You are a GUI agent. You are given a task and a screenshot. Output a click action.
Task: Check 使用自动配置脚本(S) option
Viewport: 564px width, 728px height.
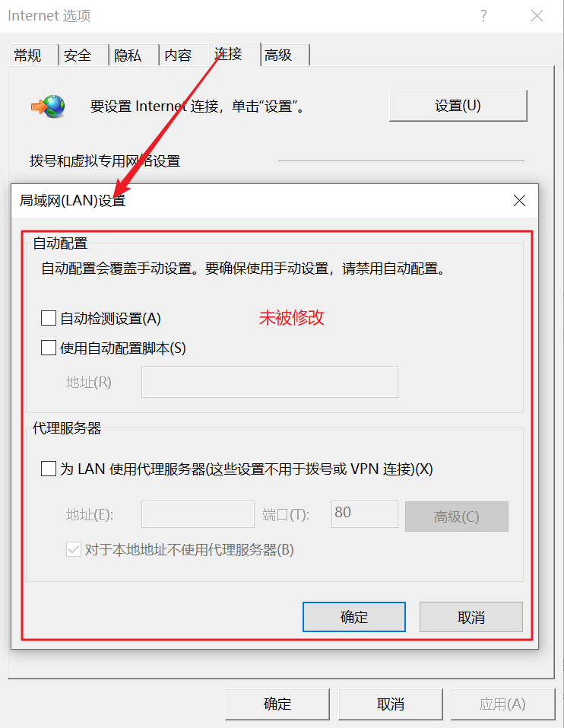pyautogui.click(x=49, y=348)
